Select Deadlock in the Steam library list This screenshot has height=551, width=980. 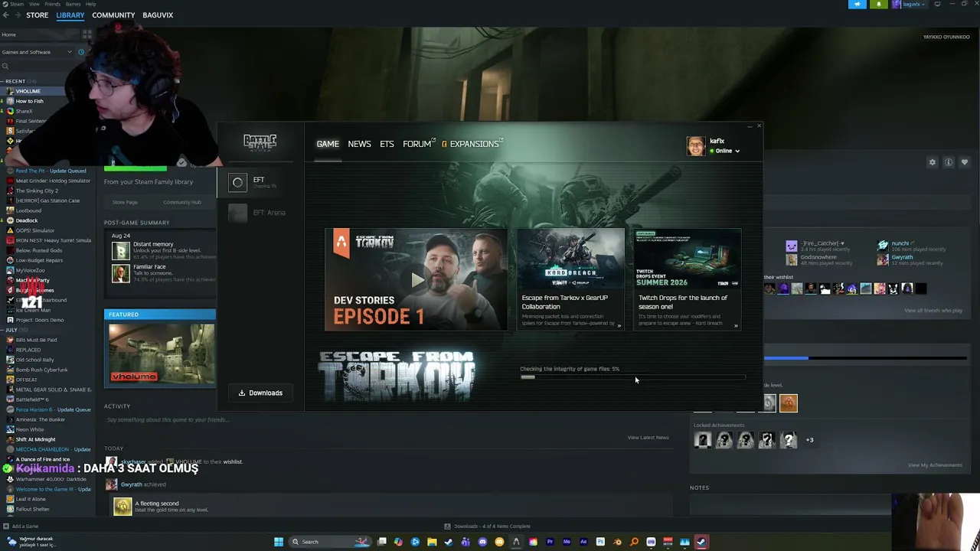pyautogui.click(x=27, y=220)
